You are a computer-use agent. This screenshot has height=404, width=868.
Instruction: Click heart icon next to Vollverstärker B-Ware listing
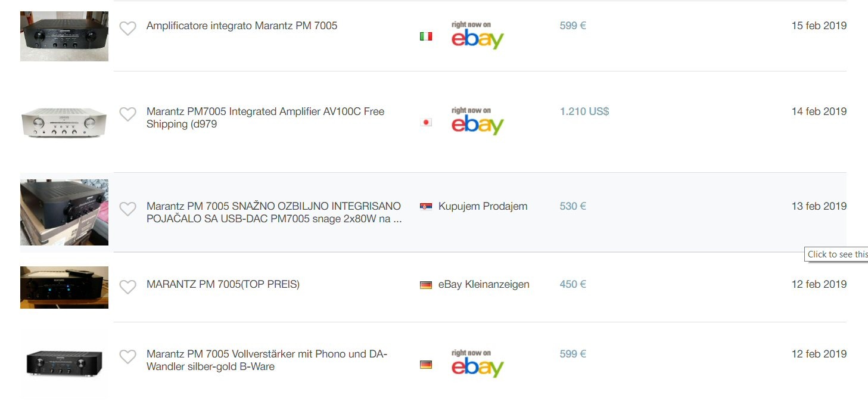(127, 356)
